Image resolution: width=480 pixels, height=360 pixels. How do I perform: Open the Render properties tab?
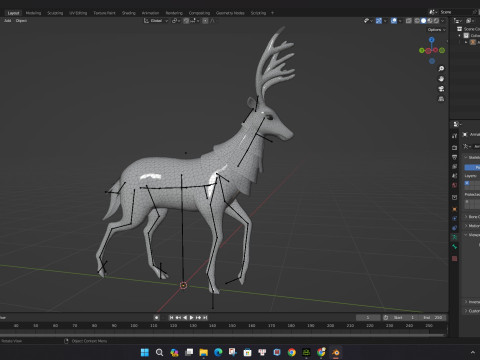(x=454, y=148)
